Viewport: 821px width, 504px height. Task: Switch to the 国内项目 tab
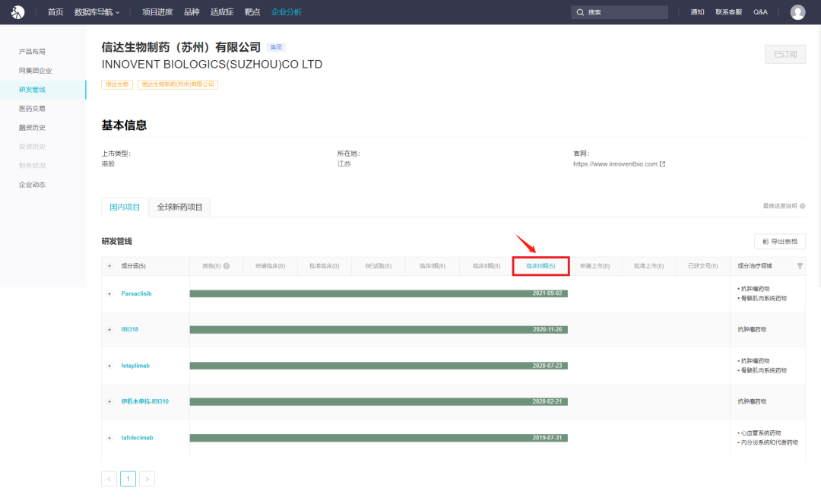tap(125, 208)
